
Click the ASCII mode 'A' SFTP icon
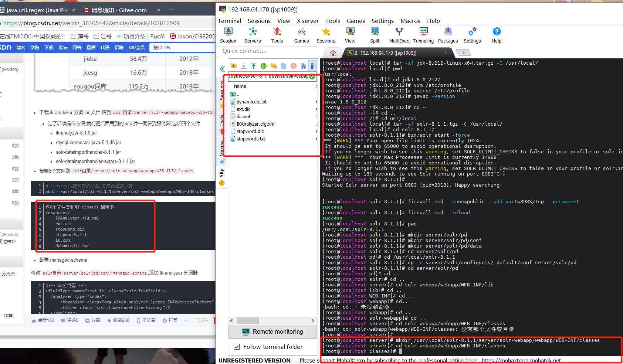pos(304,66)
